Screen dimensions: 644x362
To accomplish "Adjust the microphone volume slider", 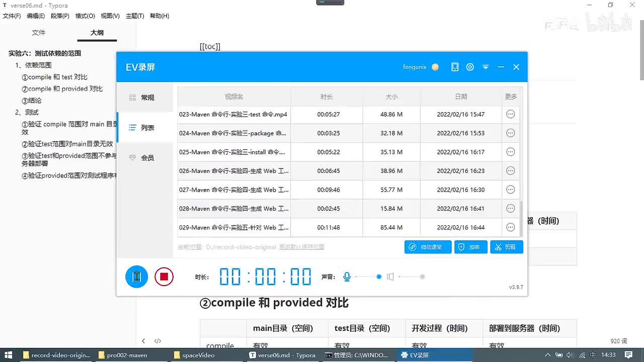I will pyautogui.click(x=369, y=277).
